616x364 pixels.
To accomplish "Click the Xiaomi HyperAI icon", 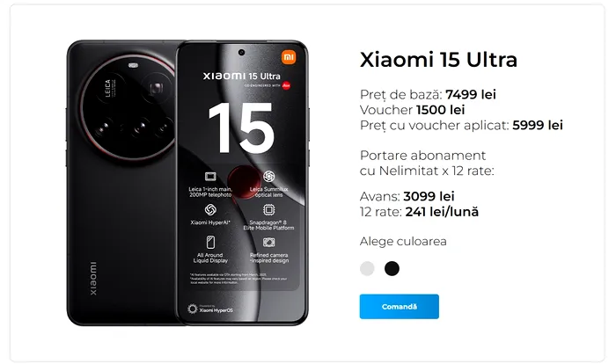I will (210, 209).
